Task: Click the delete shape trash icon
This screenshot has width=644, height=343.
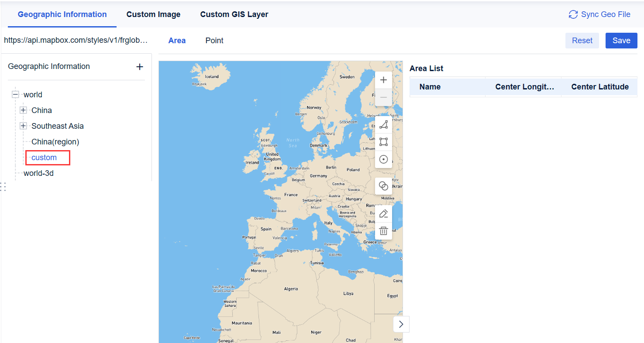Action: [383, 230]
